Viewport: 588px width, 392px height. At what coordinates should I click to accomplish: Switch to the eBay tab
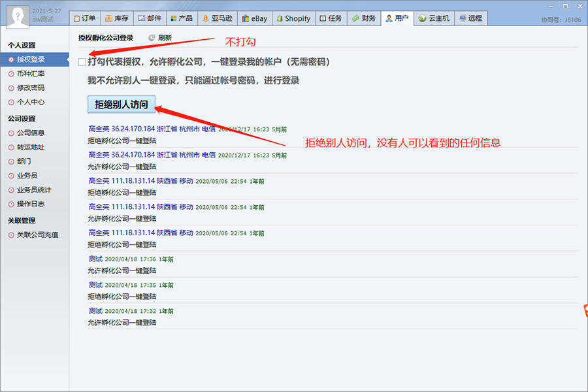coord(255,18)
